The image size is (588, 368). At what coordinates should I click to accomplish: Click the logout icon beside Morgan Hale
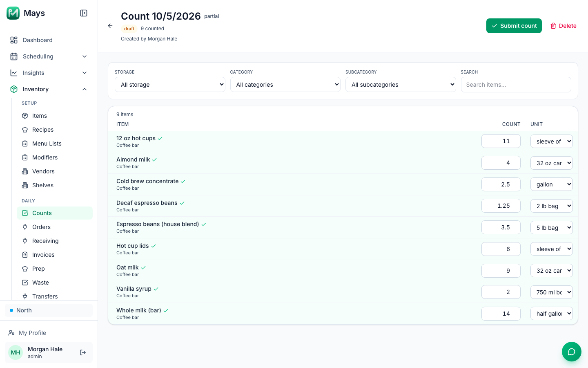(x=83, y=352)
